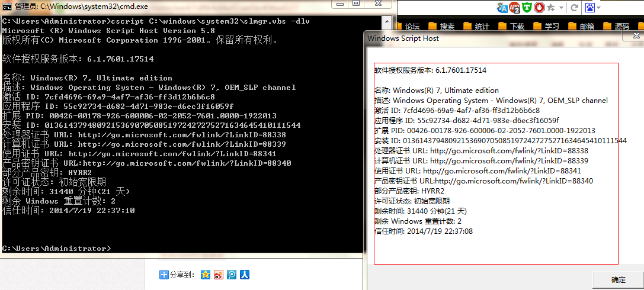Click the blue plus share icon

click(164, 275)
